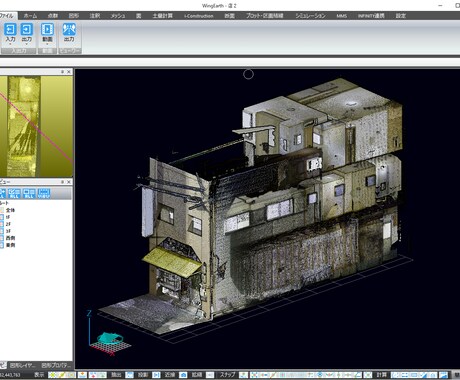460x380 pixels.
Task: Click the スナップ button in status bar
Action: point(227,375)
